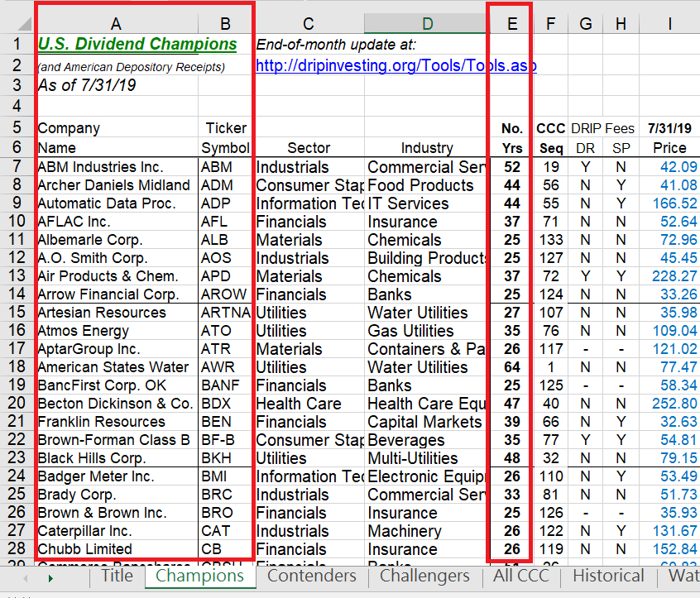The height and width of the screenshot is (598, 700).
Task: Select the highlighted column D header
Action: pos(427,24)
